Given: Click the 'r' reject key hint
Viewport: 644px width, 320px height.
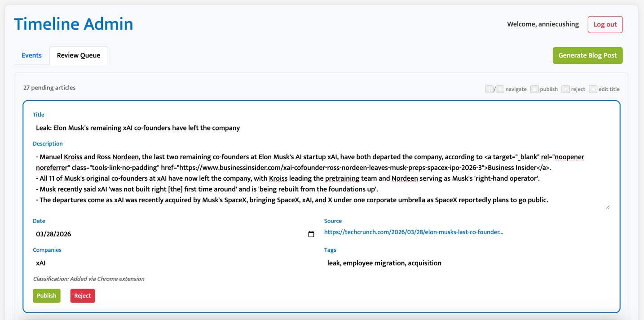Looking at the screenshot, I should pos(565,89).
